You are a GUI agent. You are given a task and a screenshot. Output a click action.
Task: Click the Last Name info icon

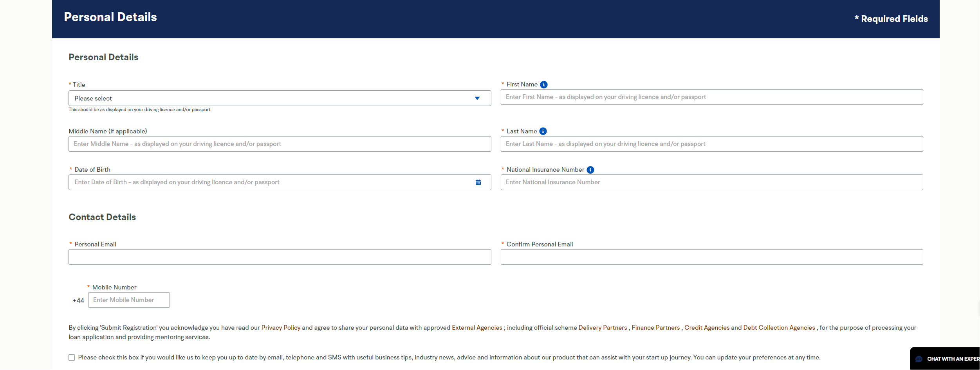543,131
